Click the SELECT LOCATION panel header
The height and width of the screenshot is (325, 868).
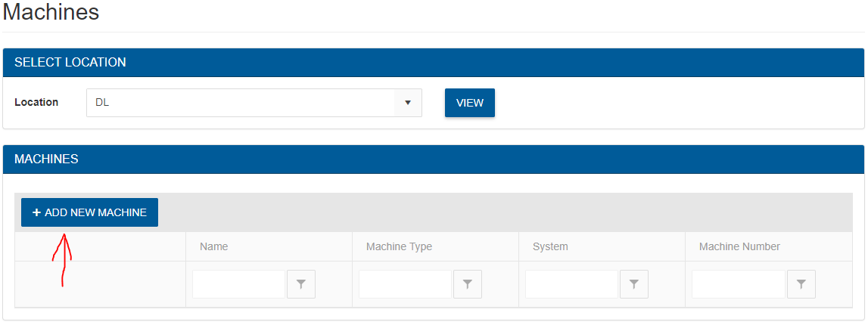pos(70,63)
